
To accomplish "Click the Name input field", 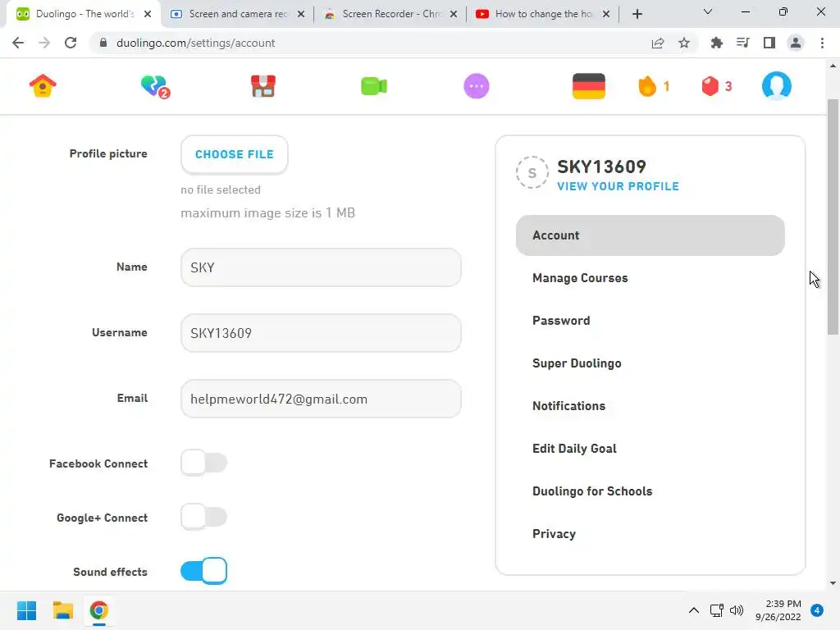I will pos(321,267).
